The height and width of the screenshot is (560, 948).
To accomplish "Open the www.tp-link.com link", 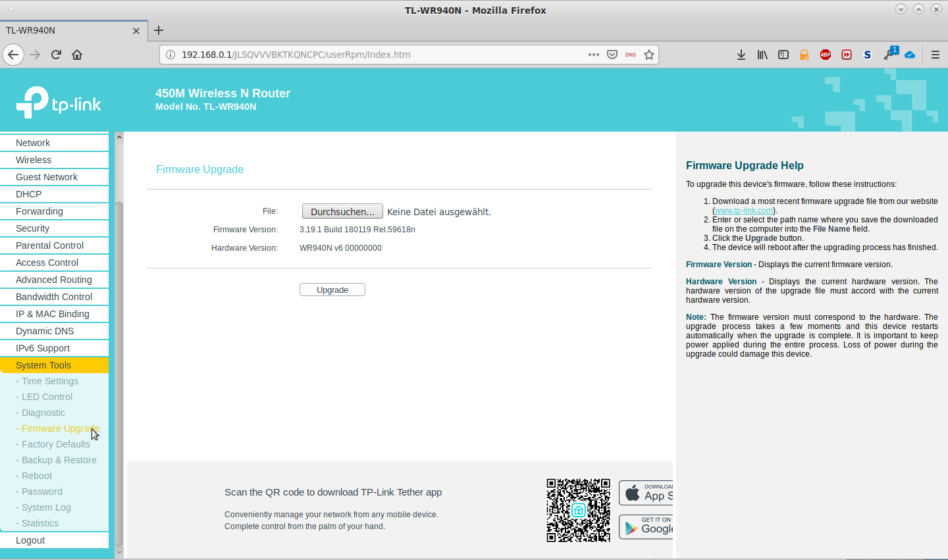I will [743, 211].
